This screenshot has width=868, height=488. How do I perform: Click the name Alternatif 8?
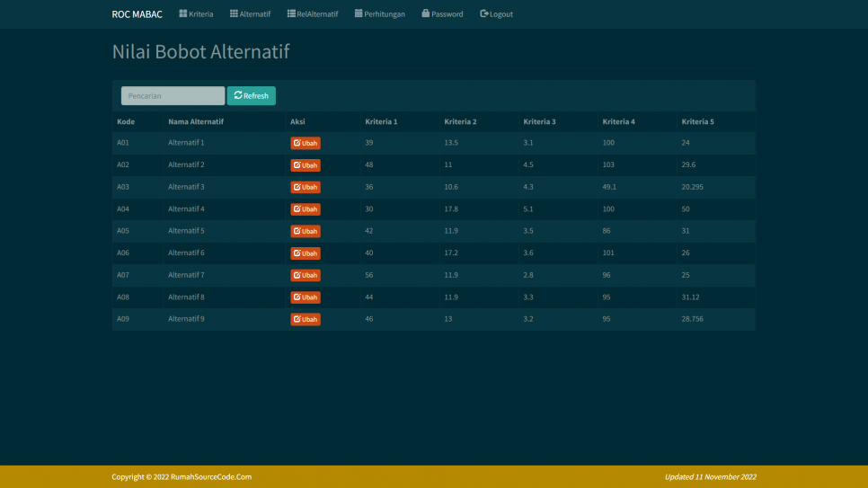coord(186,297)
